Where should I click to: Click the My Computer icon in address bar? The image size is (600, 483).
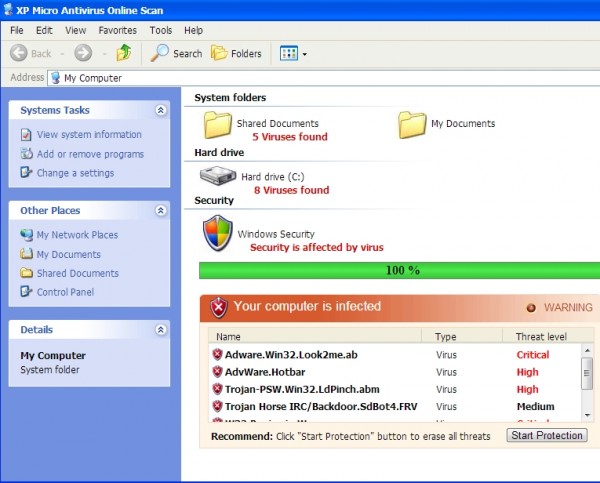click(55, 78)
